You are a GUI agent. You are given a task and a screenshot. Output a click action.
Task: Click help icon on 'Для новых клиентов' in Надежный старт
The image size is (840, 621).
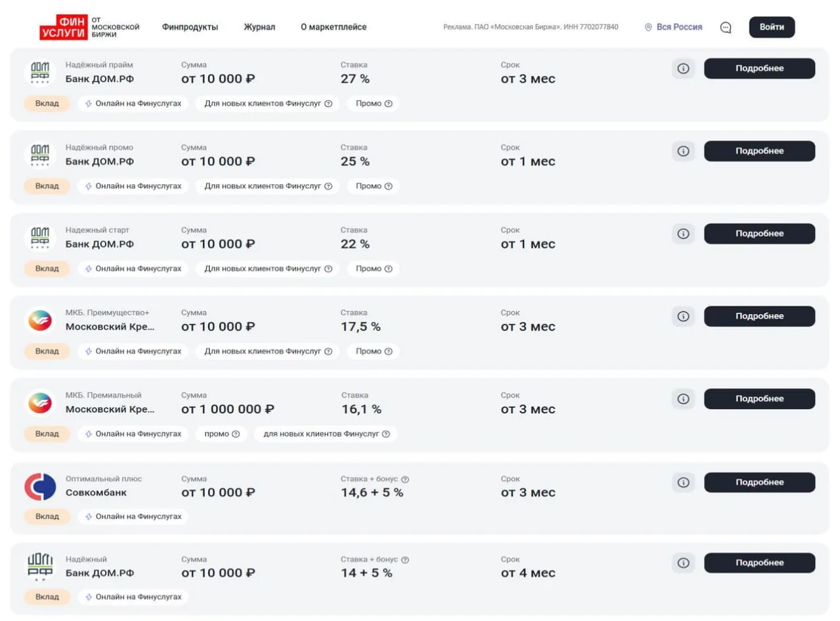click(x=328, y=269)
